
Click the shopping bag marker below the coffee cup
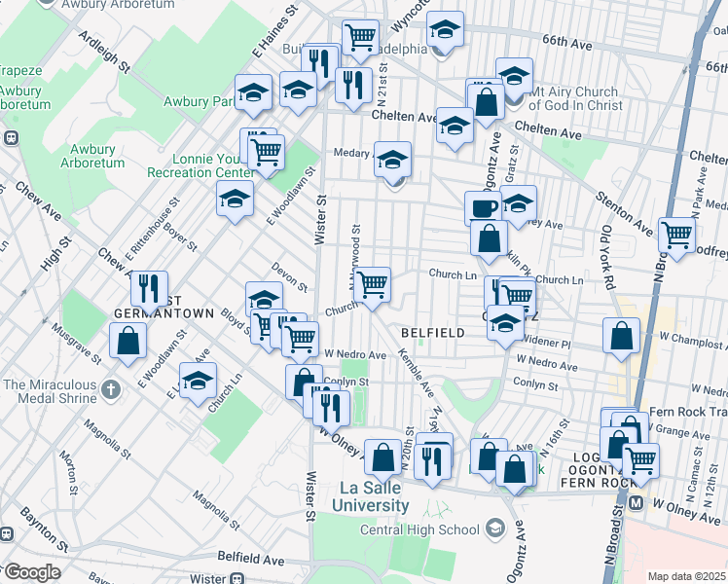pos(489,239)
